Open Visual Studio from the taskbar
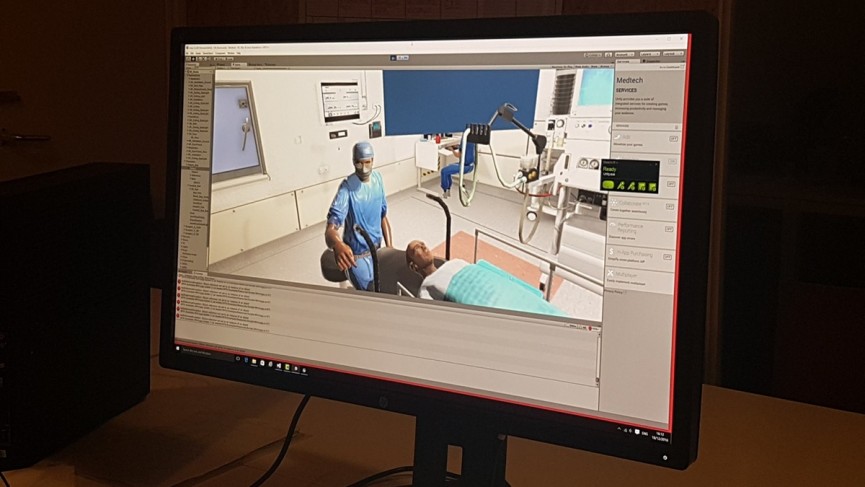Viewport: 865px width, 487px height. [x=279, y=365]
